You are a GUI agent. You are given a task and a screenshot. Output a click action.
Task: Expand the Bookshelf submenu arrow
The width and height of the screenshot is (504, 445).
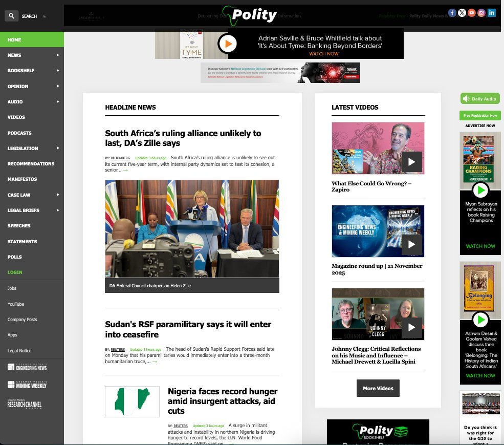pos(58,71)
